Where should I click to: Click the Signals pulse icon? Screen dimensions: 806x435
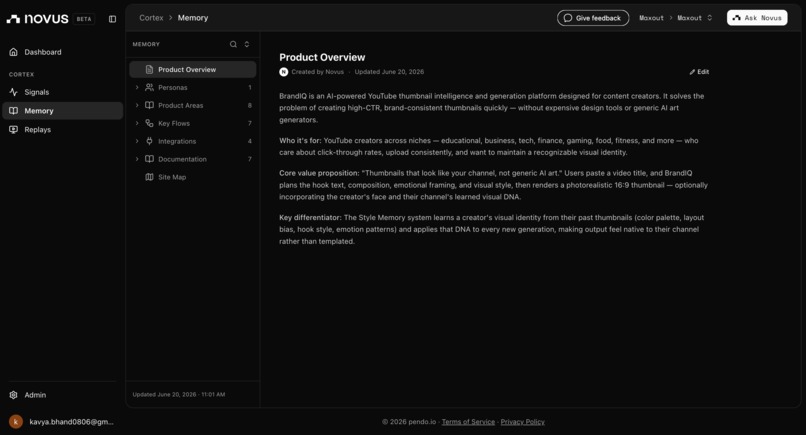(13, 92)
